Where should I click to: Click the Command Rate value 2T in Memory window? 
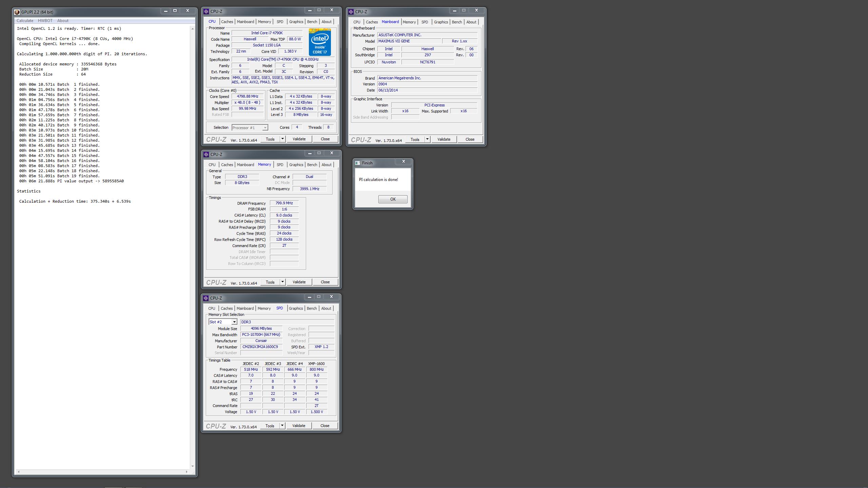(284, 246)
